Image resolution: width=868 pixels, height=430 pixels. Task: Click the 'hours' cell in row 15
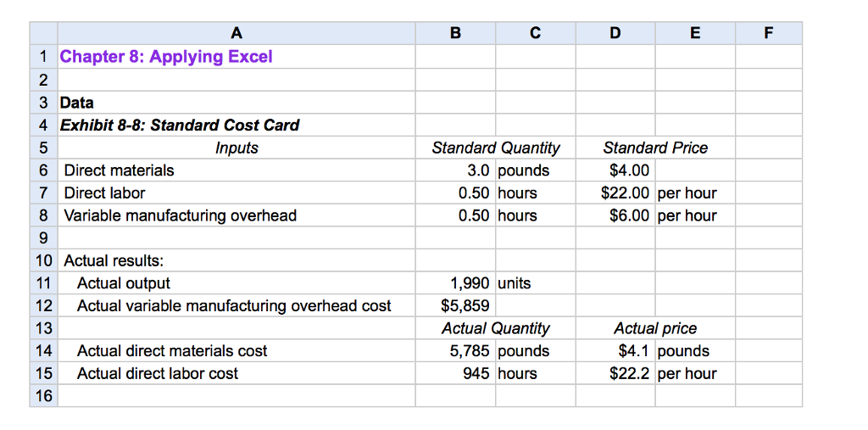[536, 373]
